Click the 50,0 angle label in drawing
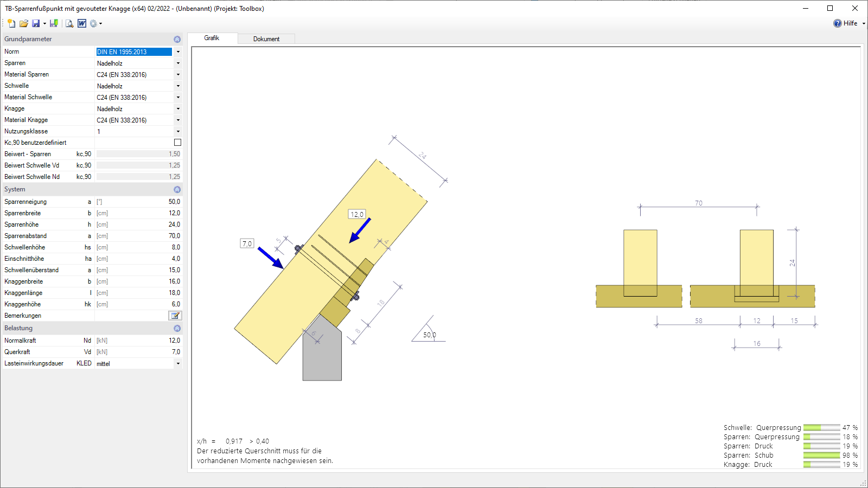This screenshot has height=488, width=868. tap(430, 335)
